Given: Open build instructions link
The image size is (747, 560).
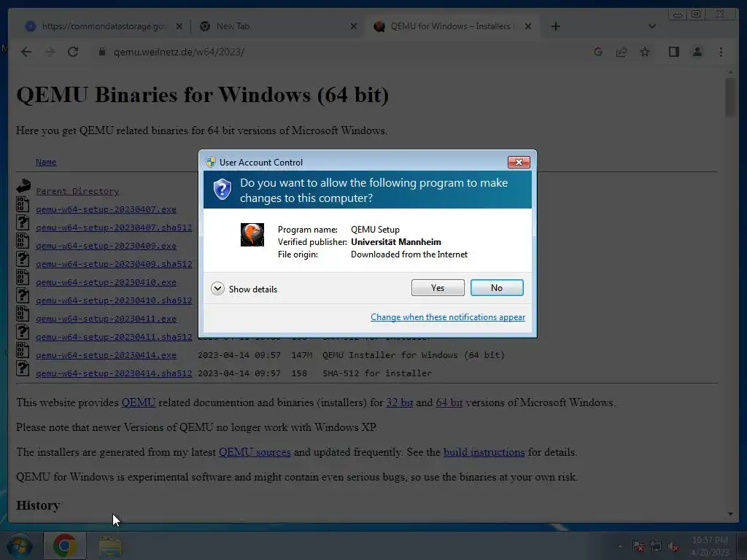Looking at the screenshot, I should 484,452.
